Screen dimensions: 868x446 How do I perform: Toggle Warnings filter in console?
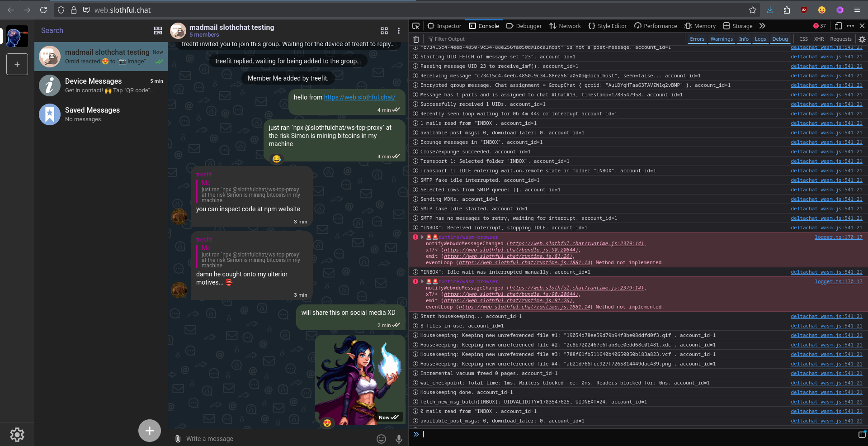[x=722, y=39]
